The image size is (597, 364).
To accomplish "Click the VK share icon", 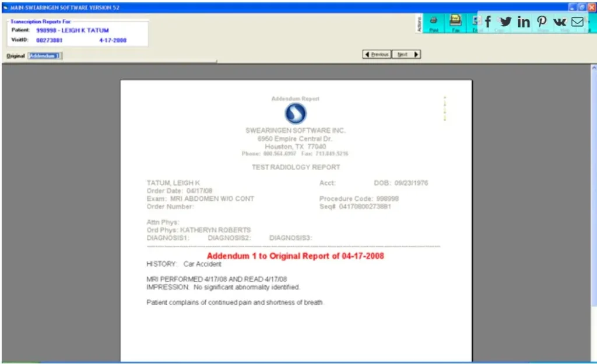I will click(560, 22).
